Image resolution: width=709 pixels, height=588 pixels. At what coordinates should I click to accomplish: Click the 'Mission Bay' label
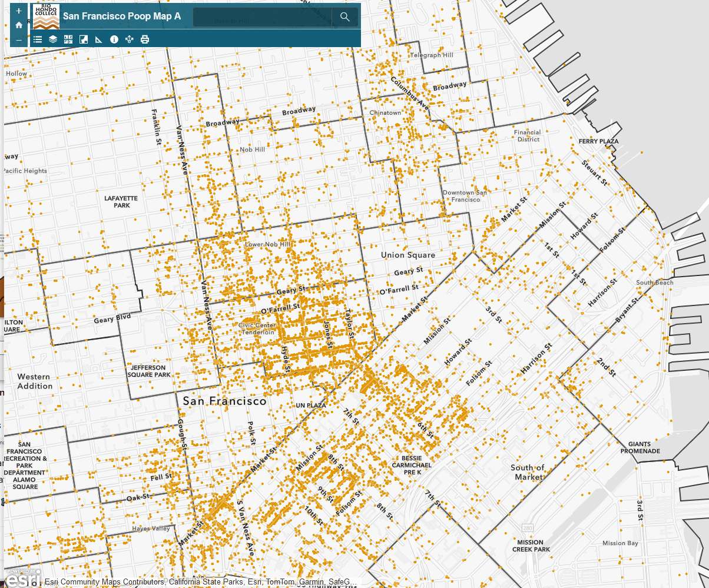pyautogui.click(x=621, y=543)
